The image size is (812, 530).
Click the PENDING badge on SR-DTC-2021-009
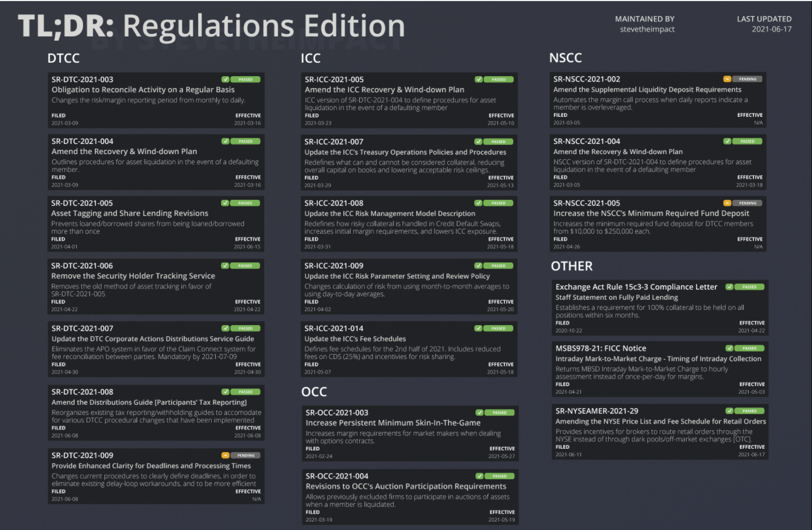tap(246, 455)
